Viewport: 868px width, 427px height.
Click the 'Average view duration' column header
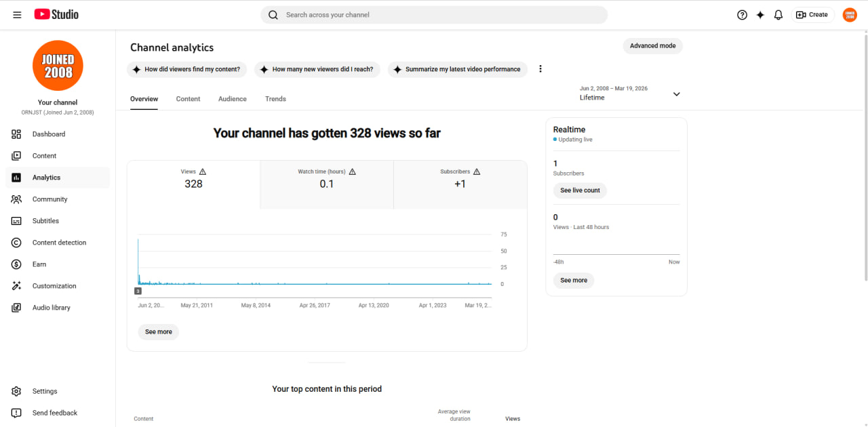[454, 415]
